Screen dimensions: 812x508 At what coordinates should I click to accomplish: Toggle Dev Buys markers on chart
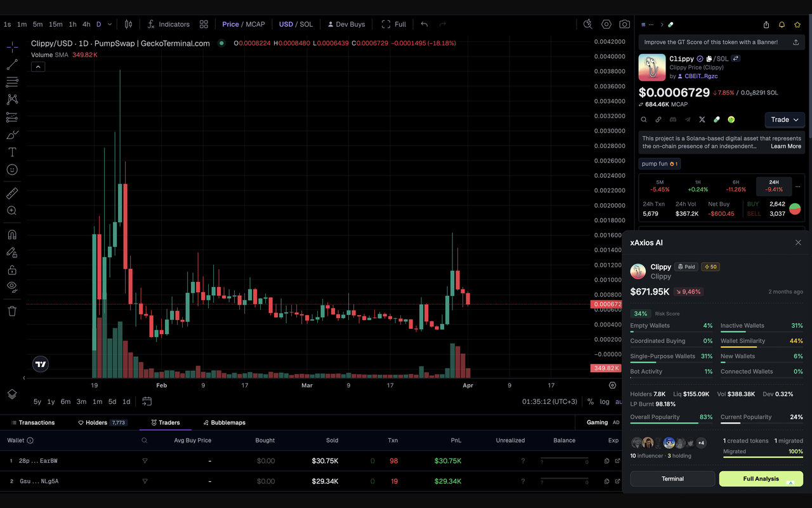tap(346, 24)
